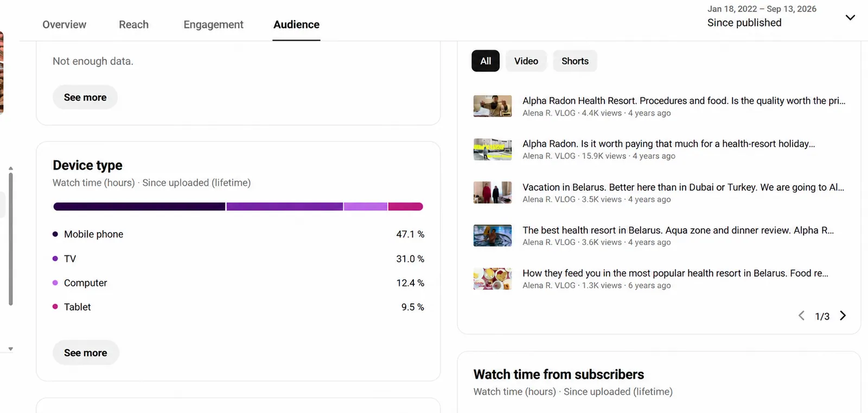The image size is (868, 413).
Task: Click the Watch time from subscribers heading
Action: (559, 375)
